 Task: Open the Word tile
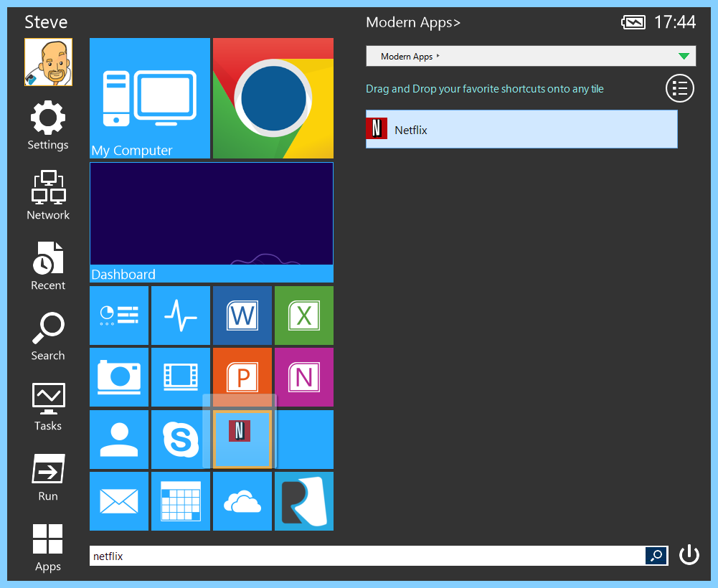(242, 316)
